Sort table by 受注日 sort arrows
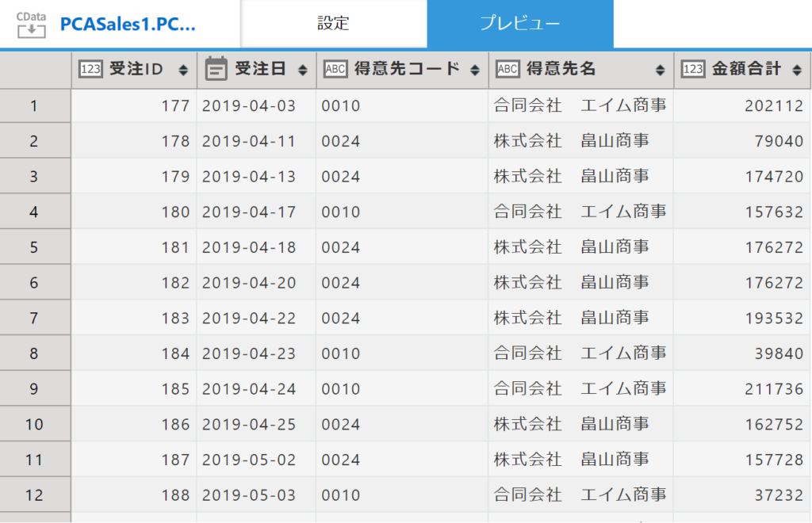The image size is (812, 523). click(302, 71)
